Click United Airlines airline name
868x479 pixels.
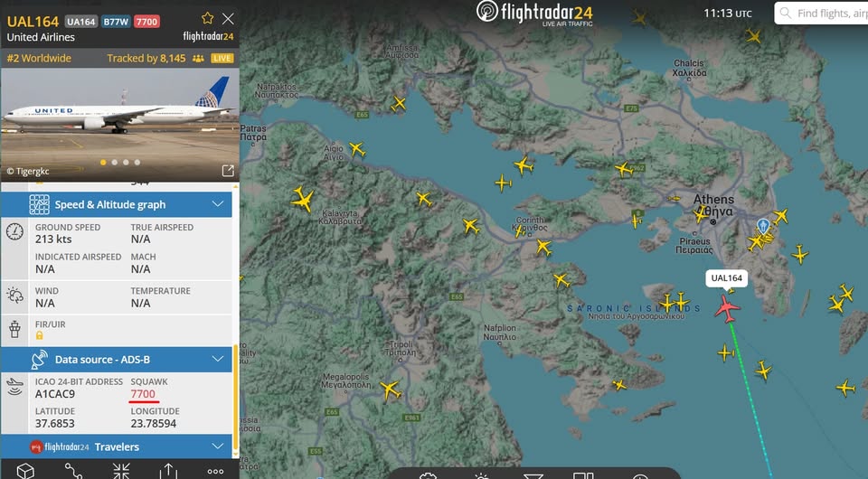pyautogui.click(x=41, y=37)
